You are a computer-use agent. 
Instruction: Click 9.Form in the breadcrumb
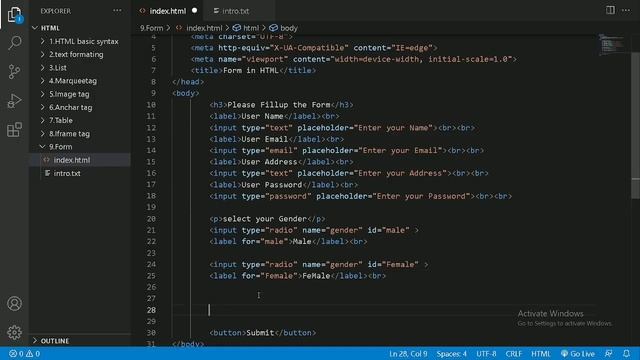tap(151, 28)
